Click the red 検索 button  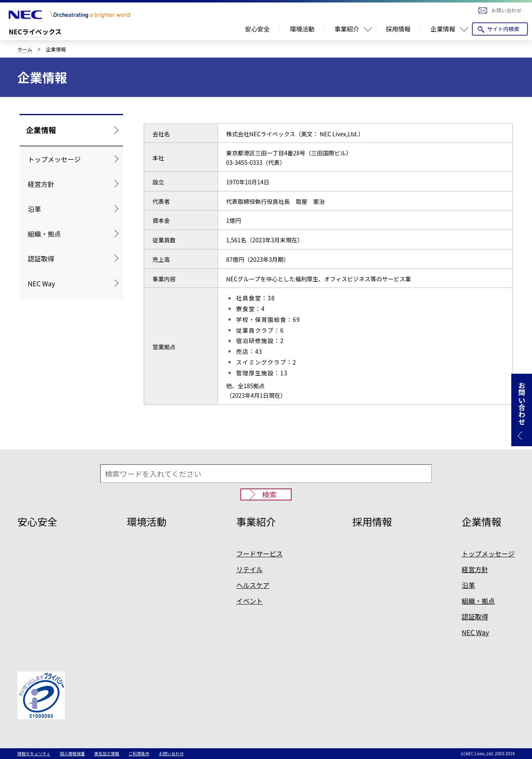click(266, 494)
